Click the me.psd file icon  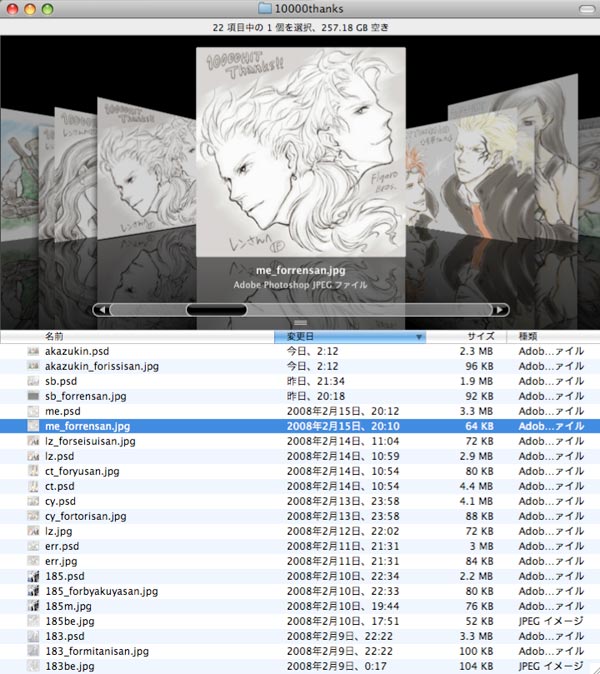pos(33,411)
